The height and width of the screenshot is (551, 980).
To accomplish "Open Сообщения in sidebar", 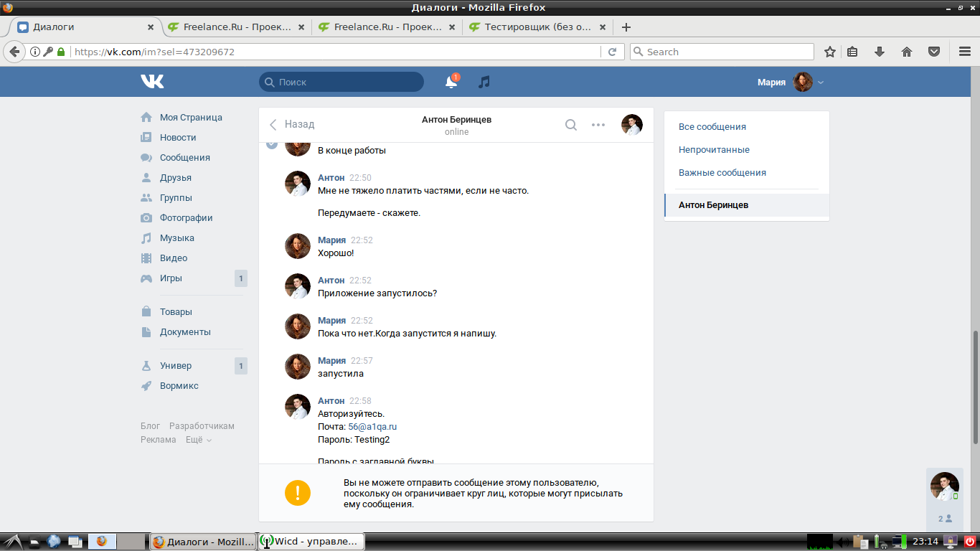I will click(185, 157).
